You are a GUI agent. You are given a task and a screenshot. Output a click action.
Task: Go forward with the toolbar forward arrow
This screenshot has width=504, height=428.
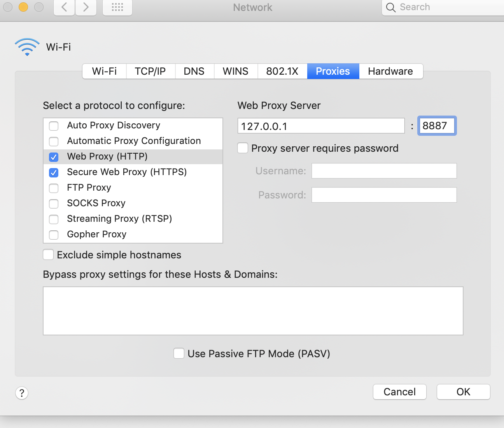click(x=86, y=7)
